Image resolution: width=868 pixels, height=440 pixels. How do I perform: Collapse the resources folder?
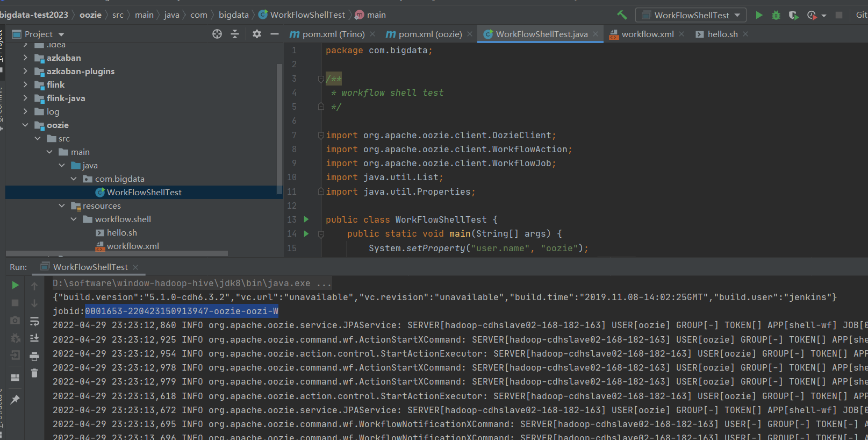(x=62, y=205)
